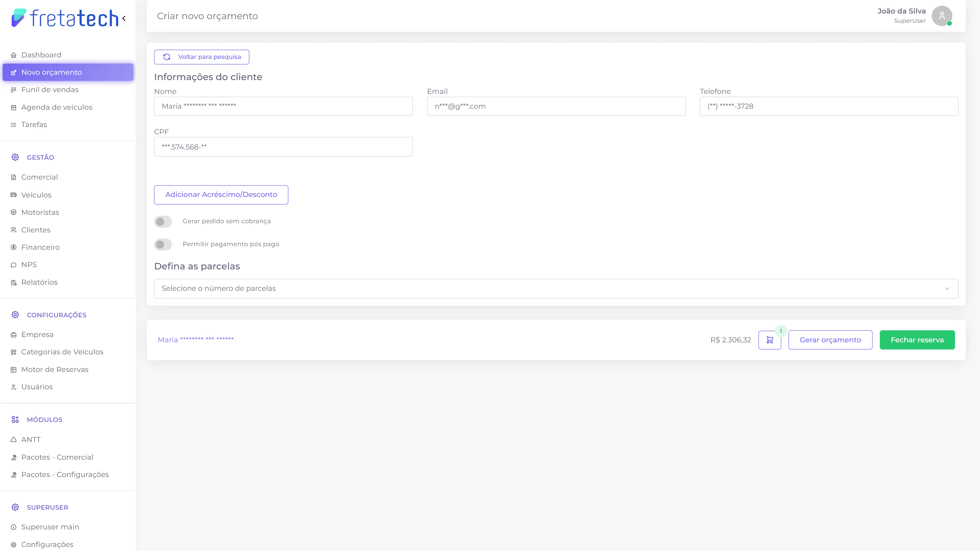Collapse sidebar with the chevron arrow
This screenshot has height=551, width=980.
pyautogui.click(x=124, y=18)
